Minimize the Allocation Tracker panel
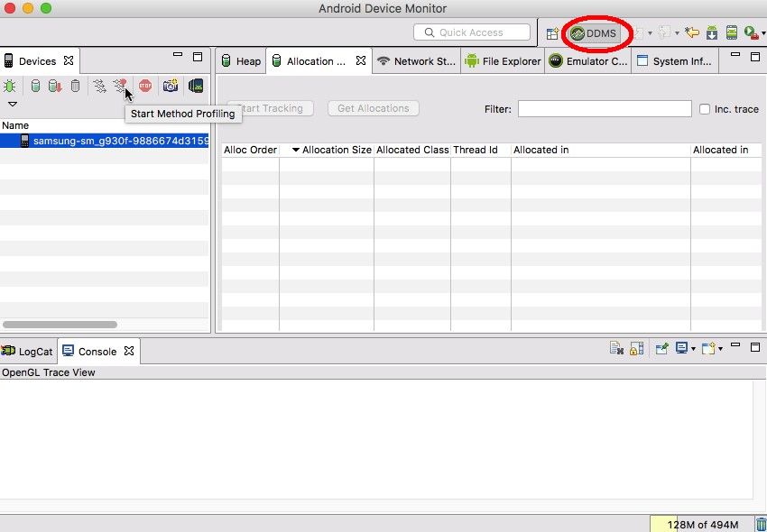Viewport: 767px width, 532px height. 735,55
